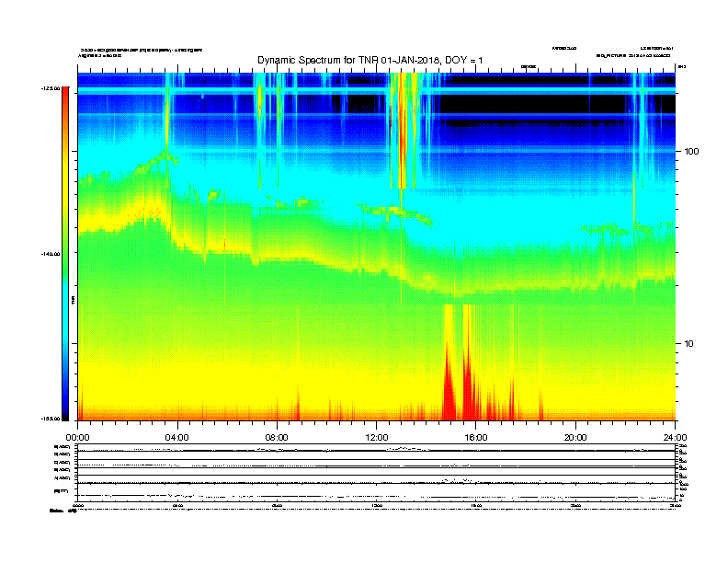
Task: Click the 20:00 time axis label
Action: 575,438
